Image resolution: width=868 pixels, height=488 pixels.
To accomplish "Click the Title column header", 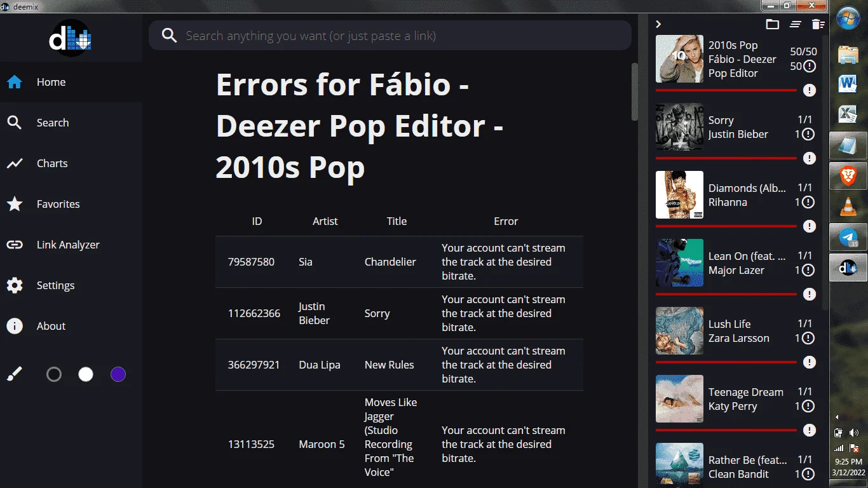I will [x=397, y=221].
